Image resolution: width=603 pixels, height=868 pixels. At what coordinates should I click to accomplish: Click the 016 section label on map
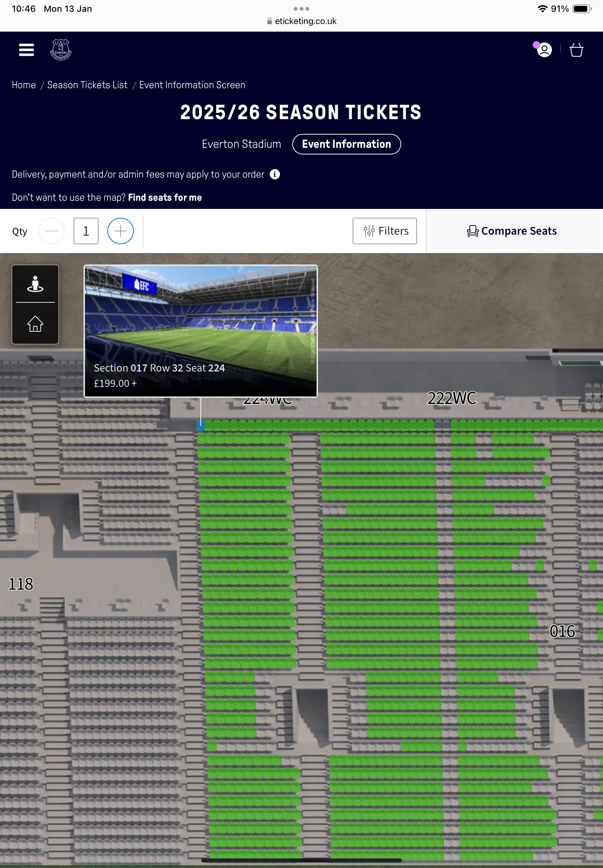coord(562,631)
